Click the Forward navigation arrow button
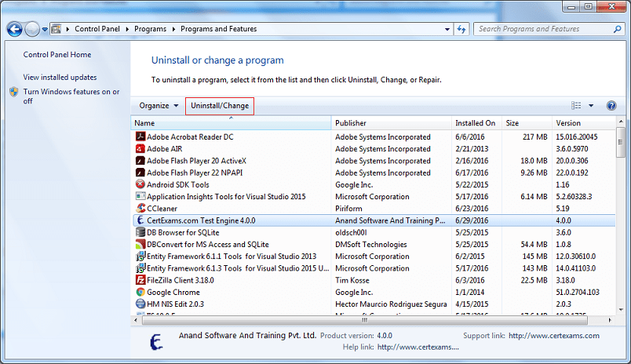This screenshot has width=631, height=364. coord(32,29)
